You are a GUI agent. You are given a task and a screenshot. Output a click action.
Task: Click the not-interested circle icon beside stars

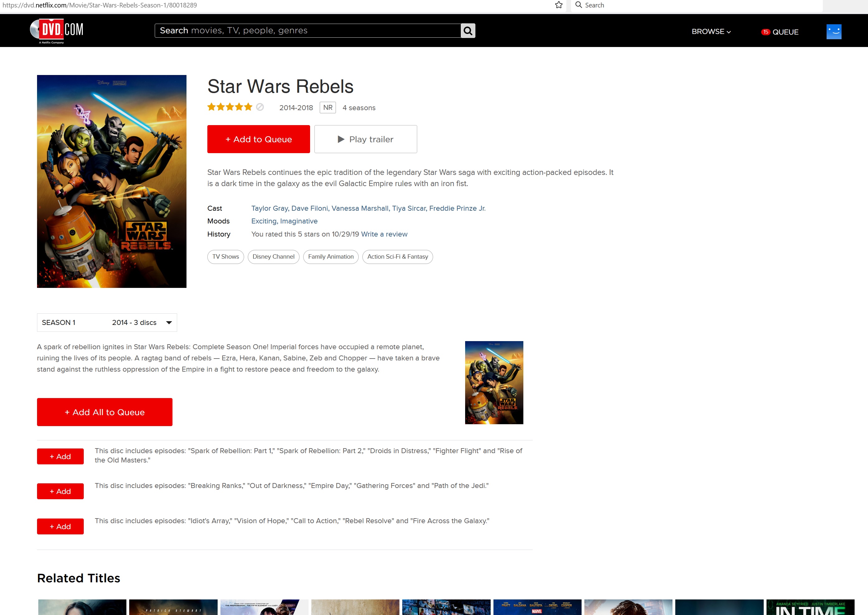click(260, 107)
